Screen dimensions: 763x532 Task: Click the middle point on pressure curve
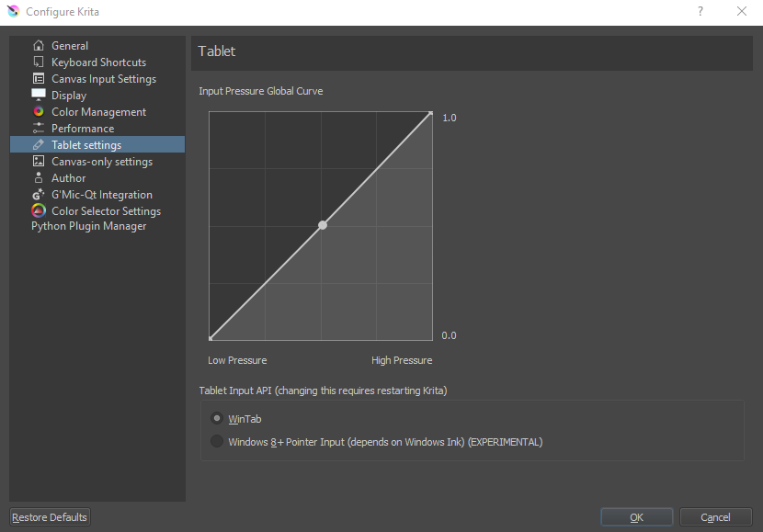coord(323,225)
